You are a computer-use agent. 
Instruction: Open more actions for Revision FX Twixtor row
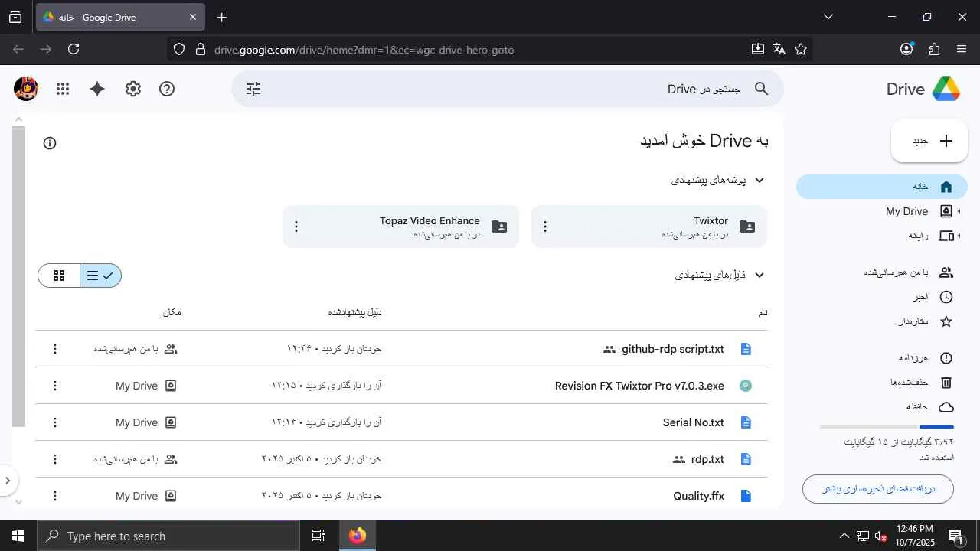click(x=54, y=386)
